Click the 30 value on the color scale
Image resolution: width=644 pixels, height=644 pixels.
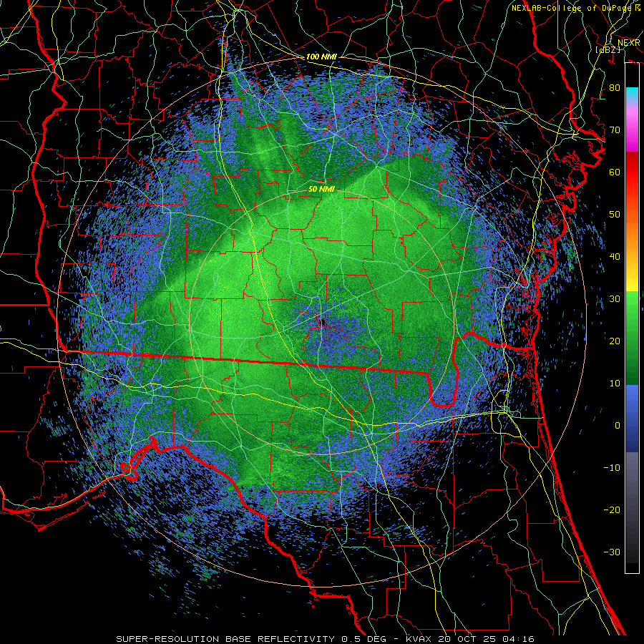click(615, 299)
